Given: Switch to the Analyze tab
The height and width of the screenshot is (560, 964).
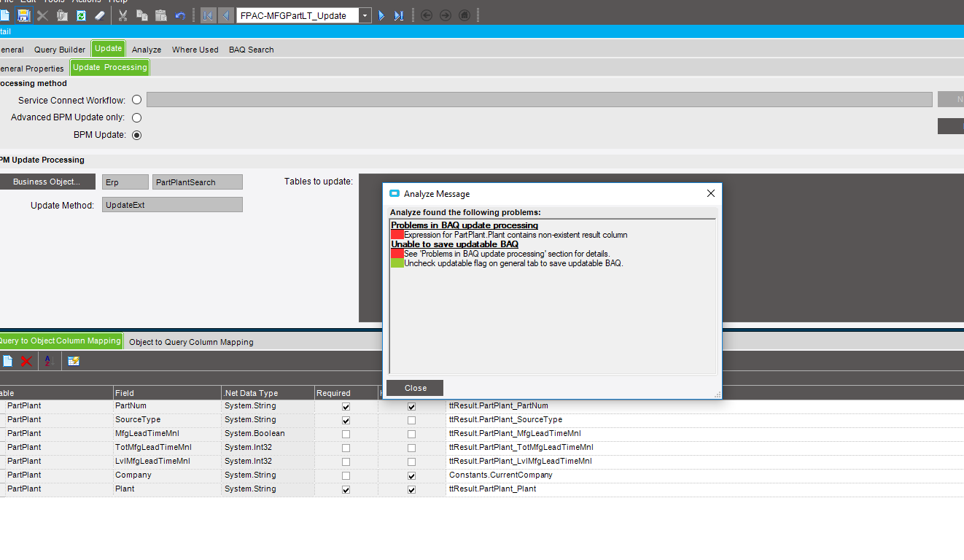Looking at the screenshot, I should pos(147,50).
